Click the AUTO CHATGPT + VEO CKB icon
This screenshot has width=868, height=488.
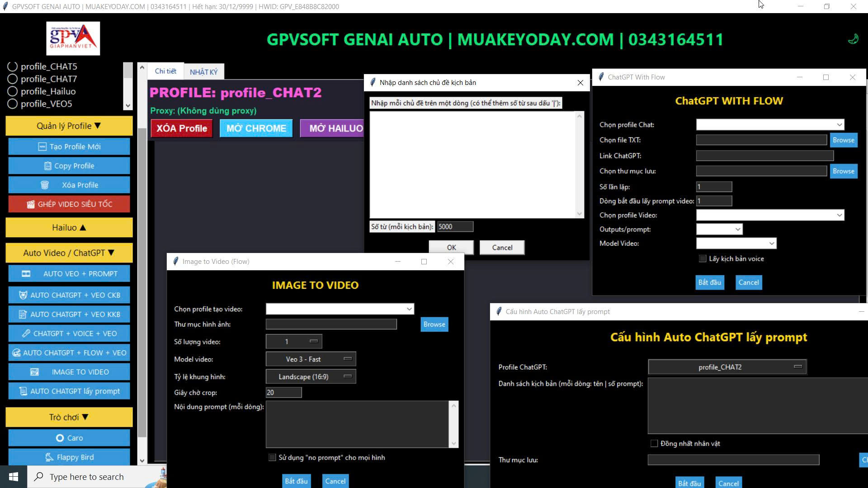tap(23, 295)
